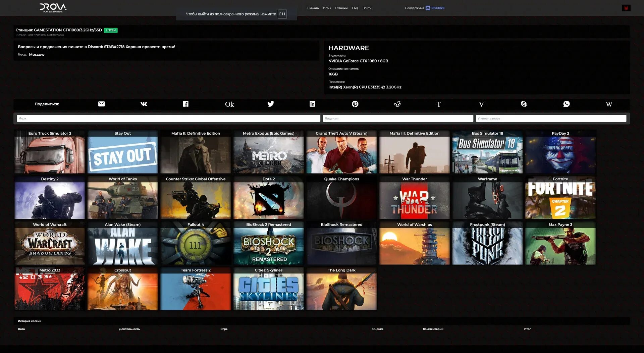Open the Metro 2033 game tile
Image resolution: width=644 pixels, height=353 pixels.
pyautogui.click(x=50, y=289)
